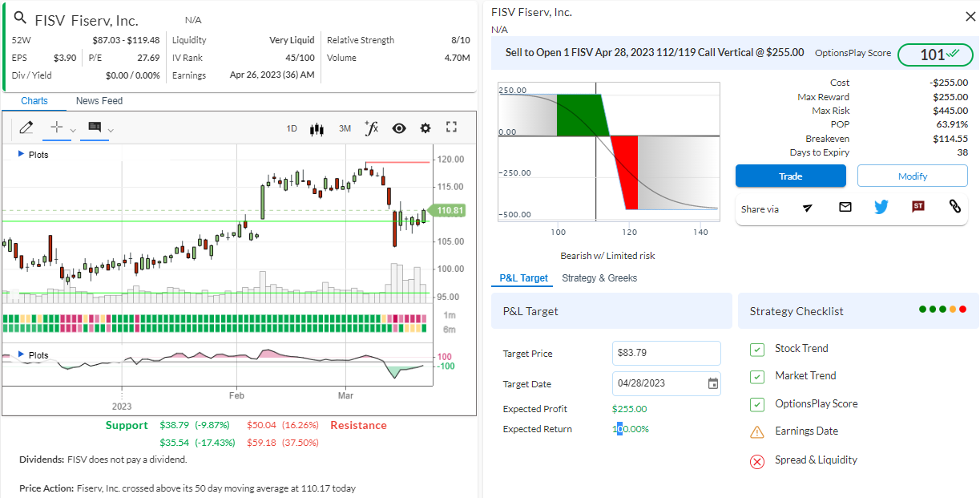Click the $35.54 support level
This screenshot has height=498, width=980.
[175, 442]
